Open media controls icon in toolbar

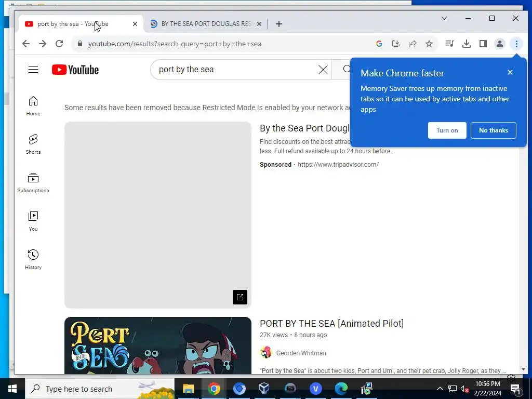point(449,44)
